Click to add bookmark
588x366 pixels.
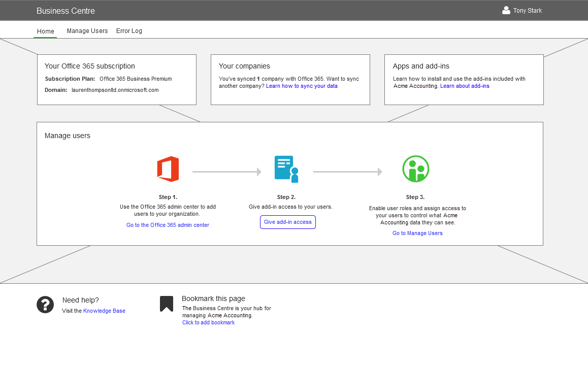(x=208, y=322)
